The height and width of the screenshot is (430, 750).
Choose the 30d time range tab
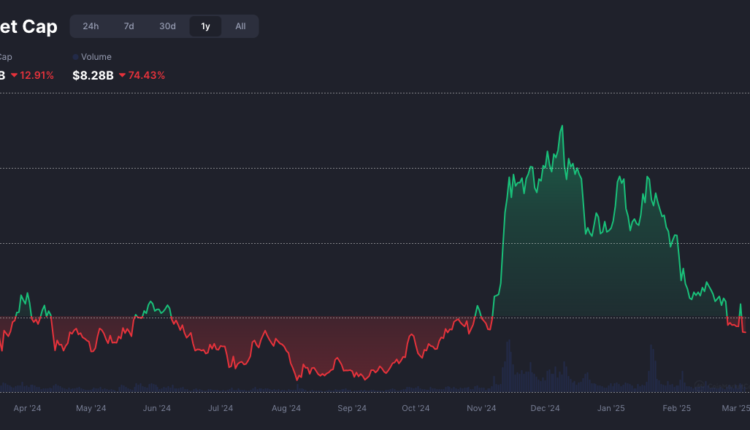167,26
